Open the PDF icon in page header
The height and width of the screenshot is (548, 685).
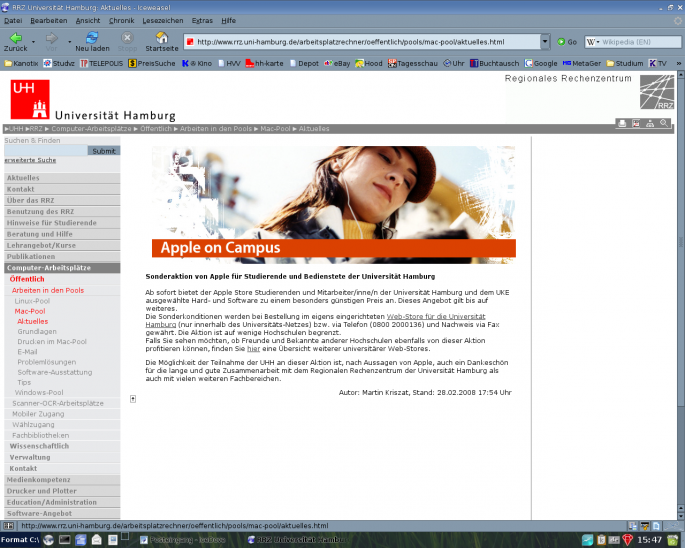636,124
